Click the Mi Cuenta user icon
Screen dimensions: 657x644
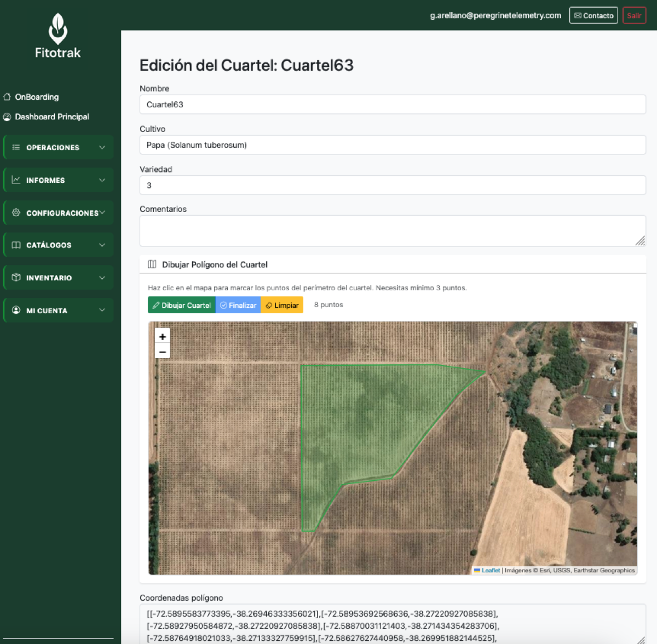(x=16, y=310)
